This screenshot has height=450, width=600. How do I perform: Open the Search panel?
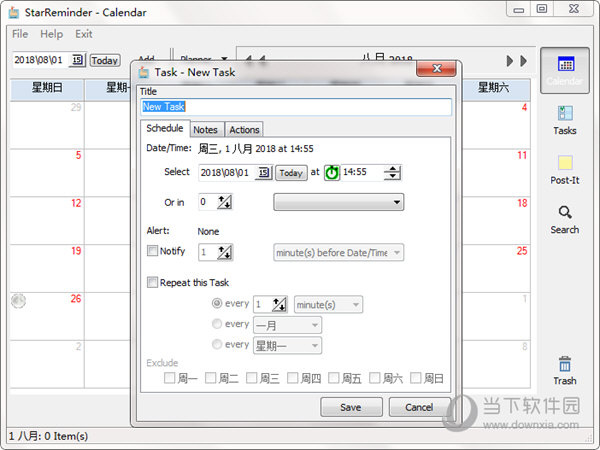[564, 220]
